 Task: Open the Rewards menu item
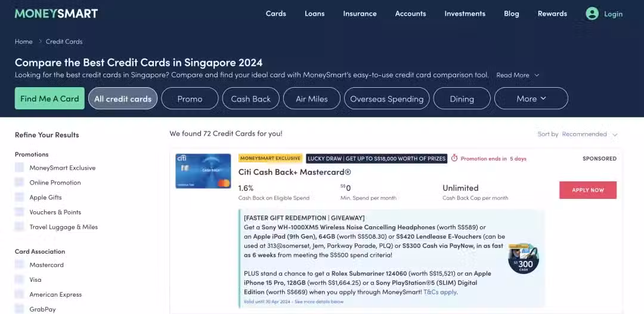552,14
